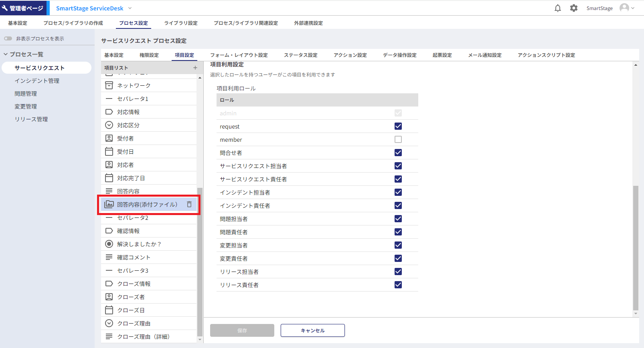Open the SmartStage ServiceDesk dropdown
The image size is (644, 348).
point(130,8)
